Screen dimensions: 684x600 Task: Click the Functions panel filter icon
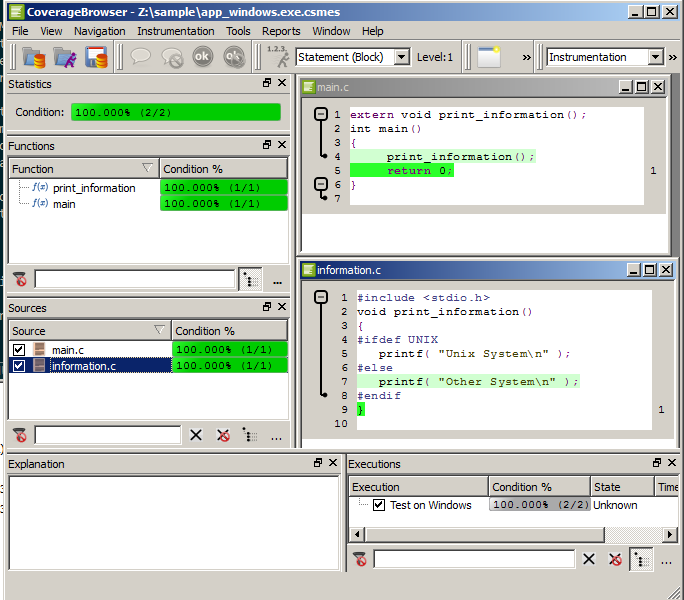19,279
